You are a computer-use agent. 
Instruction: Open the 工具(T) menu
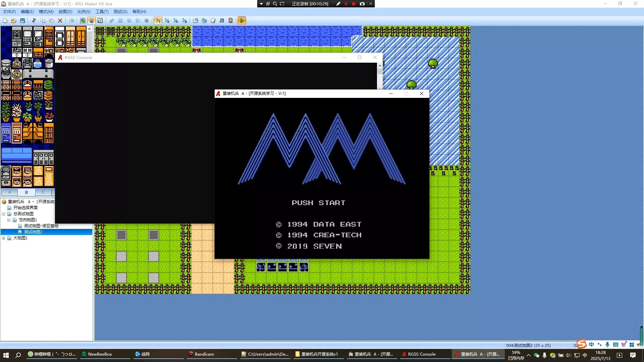click(x=102, y=11)
